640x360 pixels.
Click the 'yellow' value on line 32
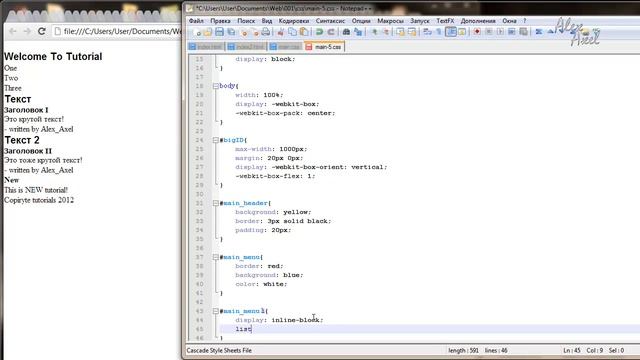(x=296, y=212)
